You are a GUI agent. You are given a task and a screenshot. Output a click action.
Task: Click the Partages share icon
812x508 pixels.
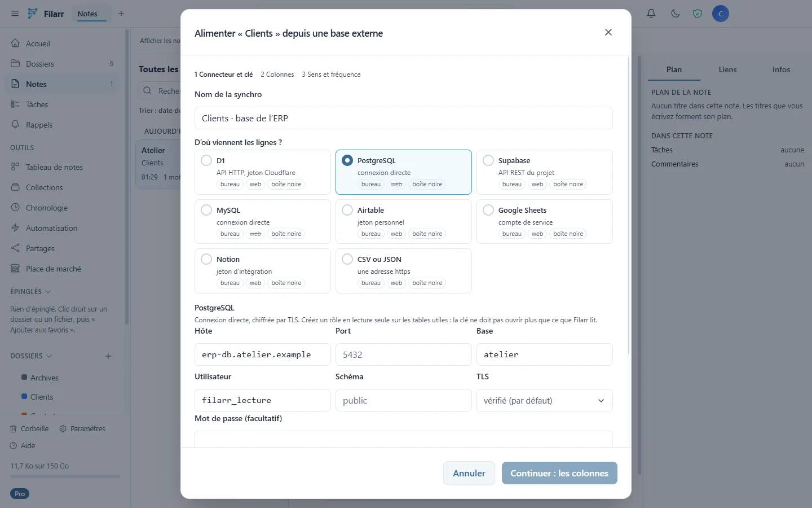15,248
